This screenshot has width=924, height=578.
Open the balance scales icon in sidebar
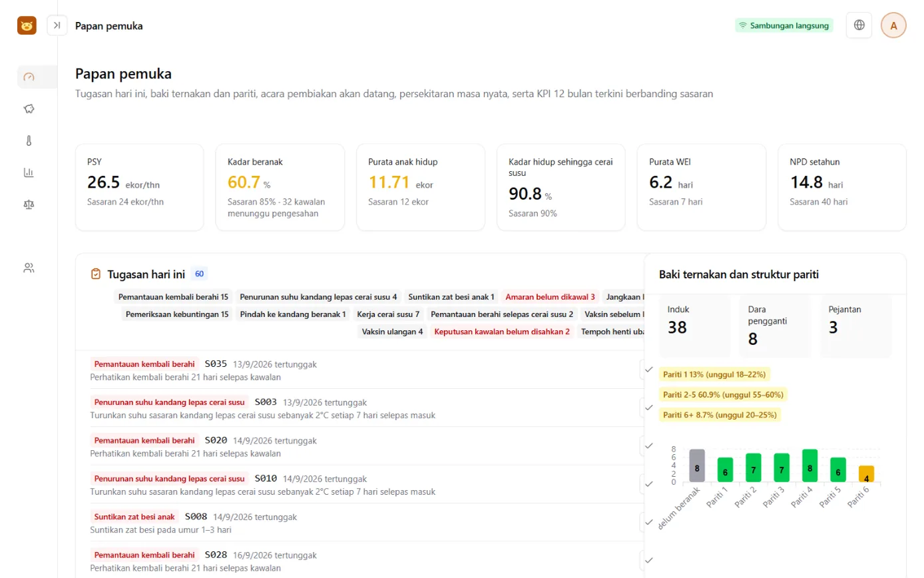pyautogui.click(x=29, y=204)
